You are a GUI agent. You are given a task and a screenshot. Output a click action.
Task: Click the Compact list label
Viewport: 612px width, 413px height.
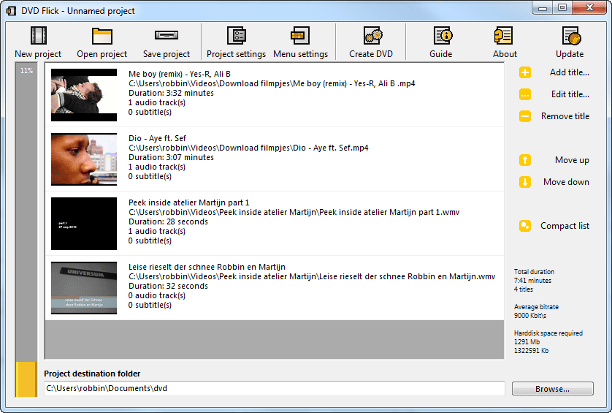565,226
